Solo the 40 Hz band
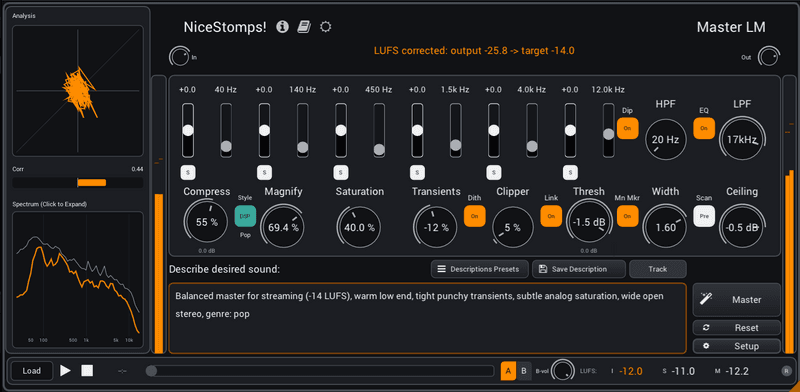This screenshot has height=392, width=800. tap(188, 173)
